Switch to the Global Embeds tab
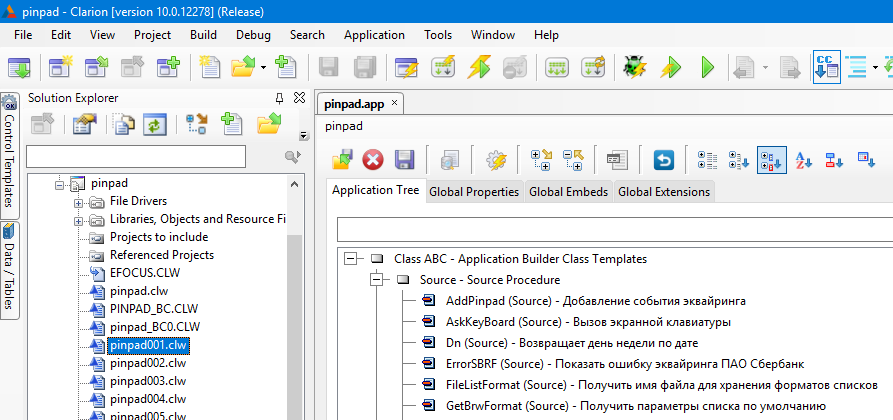This screenshot has width=893, height=420. click(x=568, y=192)
